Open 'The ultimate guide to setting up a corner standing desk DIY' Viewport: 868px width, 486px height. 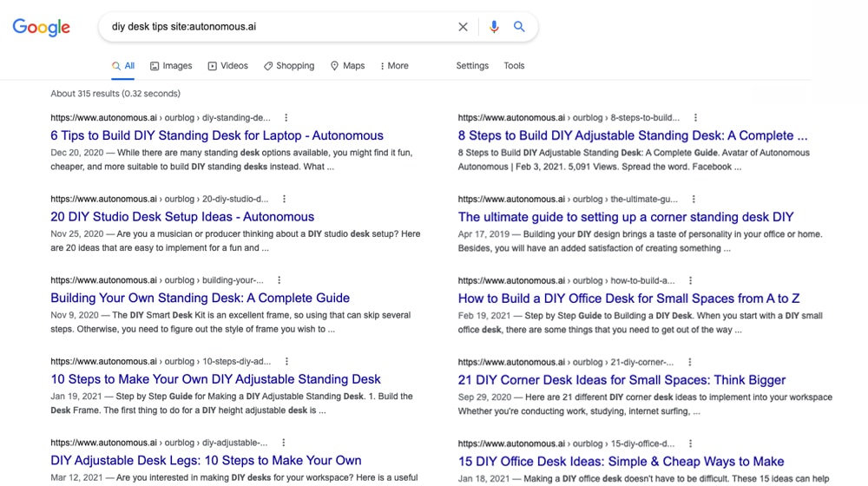click(x=626, y=217)
